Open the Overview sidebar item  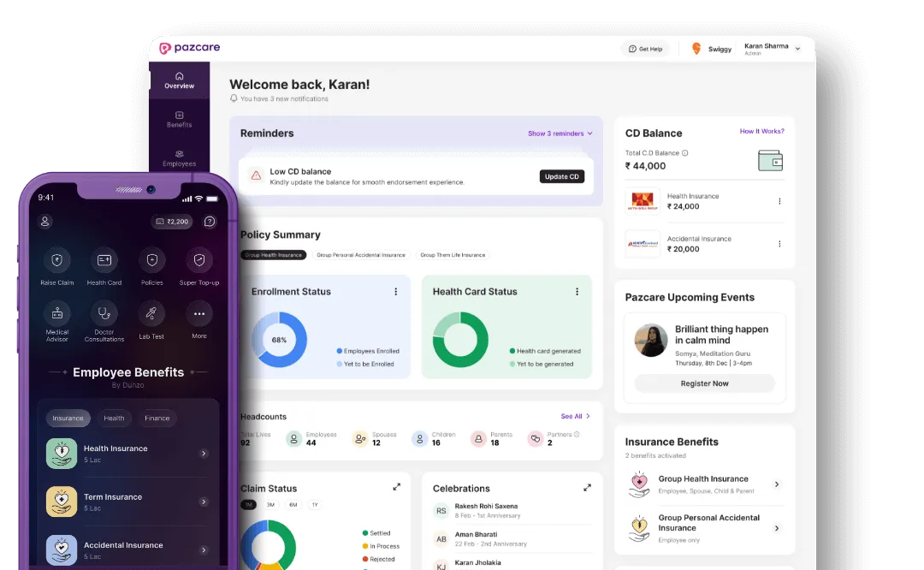click(179, 80)
